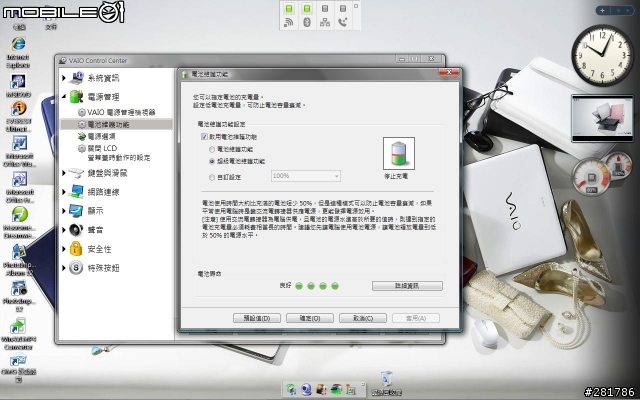This screenshot has height=400, width=640.
Task: Click the webcam icon in the bottom dock
Action: pos(306,389)
